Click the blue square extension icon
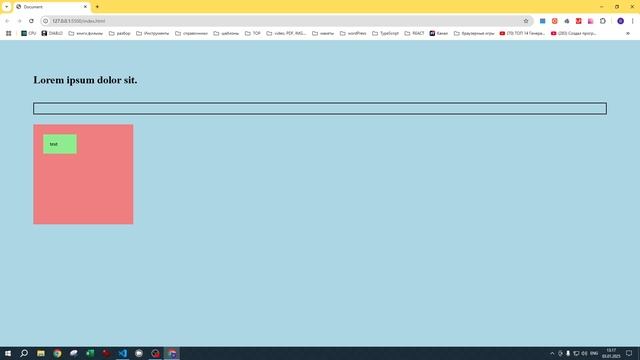Viewport: 640px width, 360px height. pyautogui.click(x=542, y=21)
